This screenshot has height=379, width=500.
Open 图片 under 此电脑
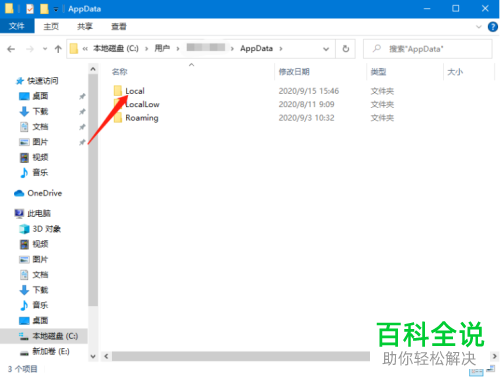(x=40, y=259)
